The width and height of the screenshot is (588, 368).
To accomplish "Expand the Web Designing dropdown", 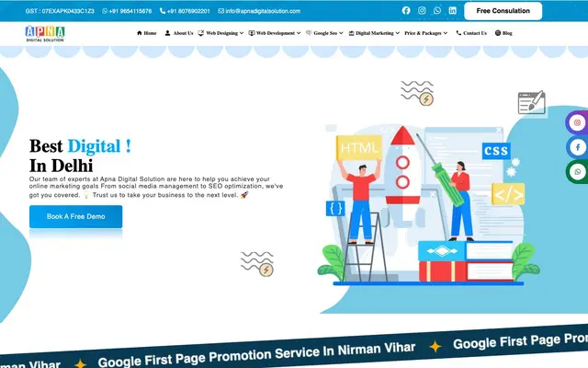I will point(220,33).
